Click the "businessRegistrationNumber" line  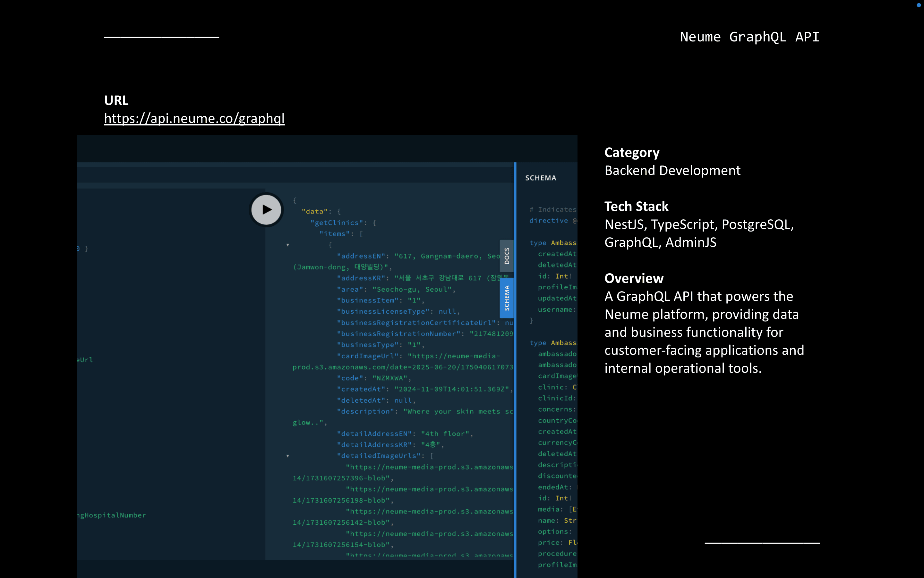point(425,334)
